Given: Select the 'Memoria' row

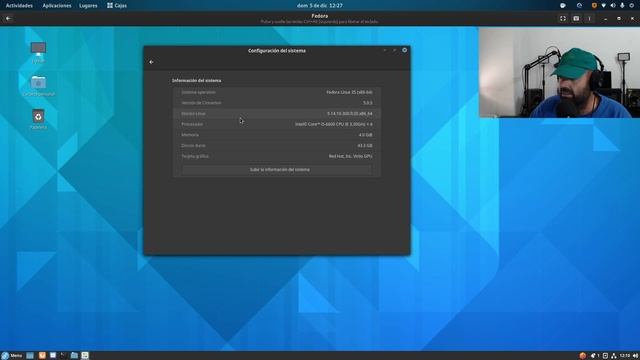Looking at the screenshot, I should coord(277,135).
